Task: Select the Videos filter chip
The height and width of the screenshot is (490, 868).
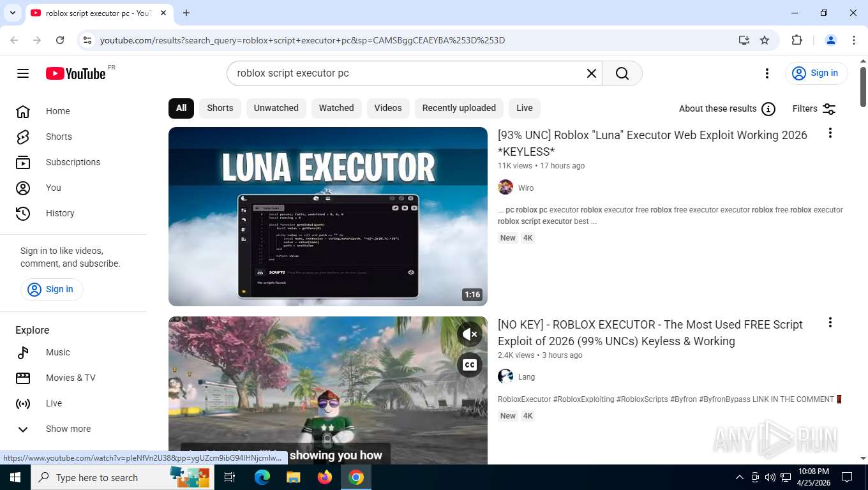Action: [388, 108]
